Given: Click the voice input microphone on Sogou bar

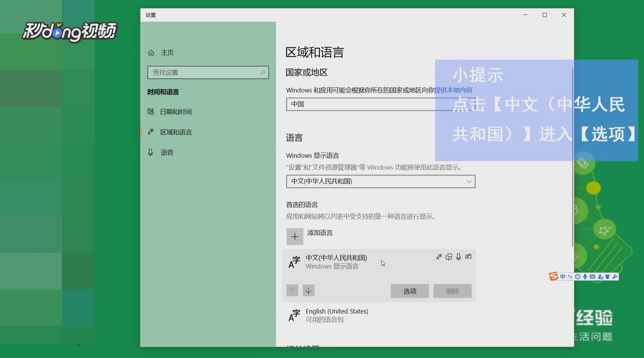Looking at the screenshot, I should tap(585, 277).
